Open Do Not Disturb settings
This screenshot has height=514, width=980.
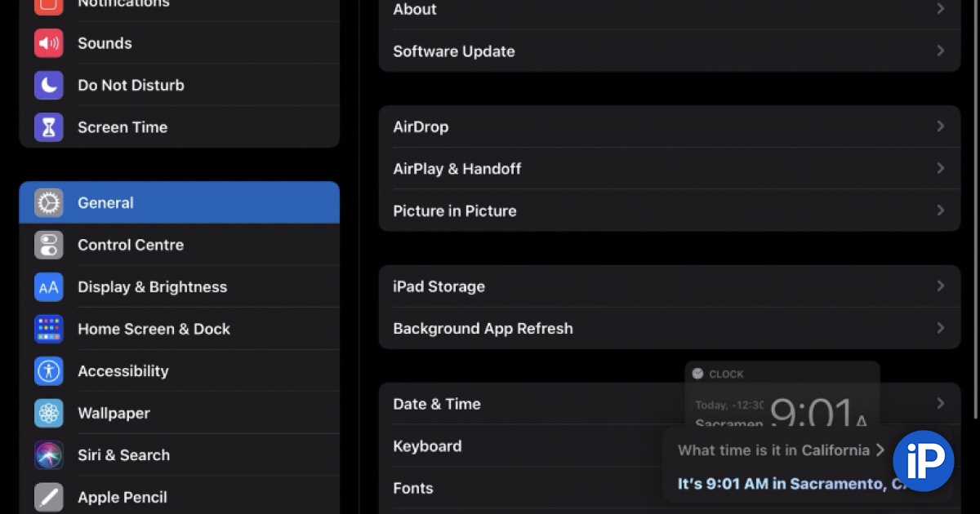click(x=179, y=85)
